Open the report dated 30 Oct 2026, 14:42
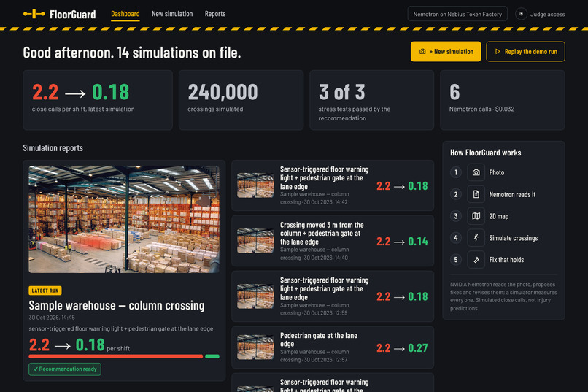 coord(333,185)
